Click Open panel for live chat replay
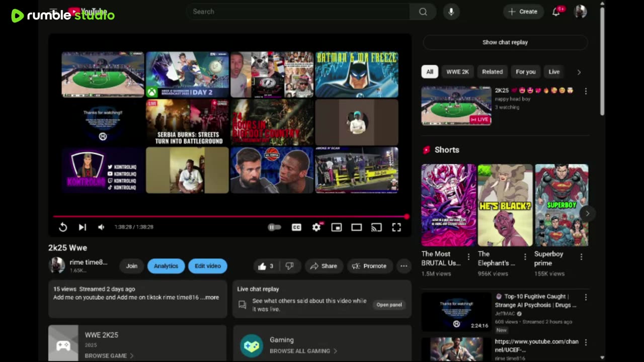 click(389, 305)
